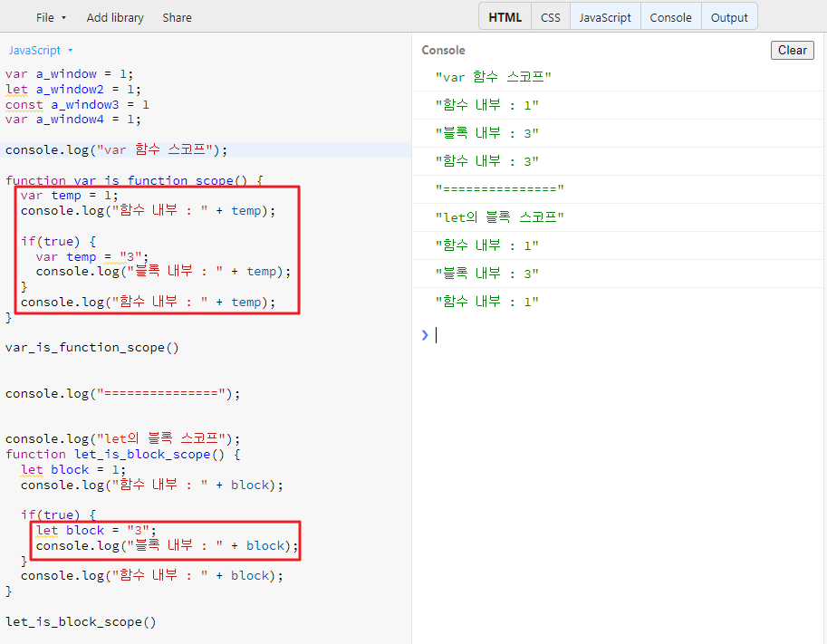Click the "let block = 1;" code line
The image size is (827, 644).
click(x=72, y=469)
